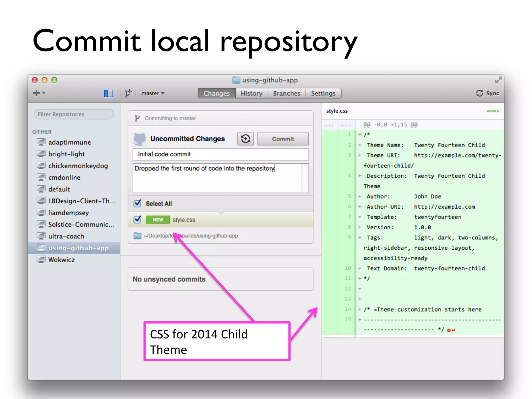
Task: Switch to the History tab
Action: coord(251,93)
